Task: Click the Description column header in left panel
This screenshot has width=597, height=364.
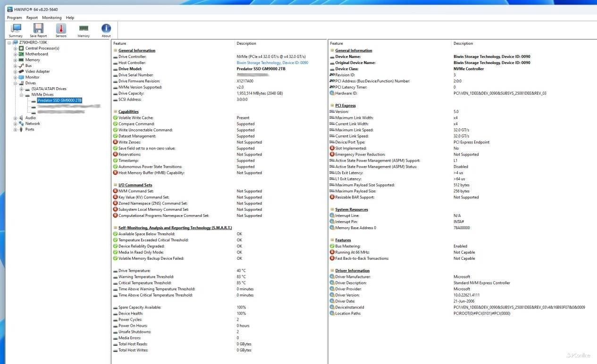Action: 246,43
